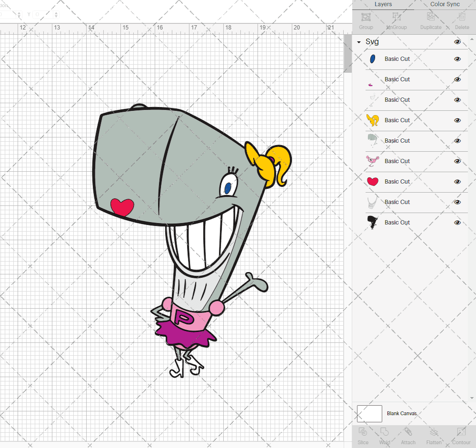Select the Weld tool
The height and width of the screenshot is (448, 476).
click(x=384, y=432)
